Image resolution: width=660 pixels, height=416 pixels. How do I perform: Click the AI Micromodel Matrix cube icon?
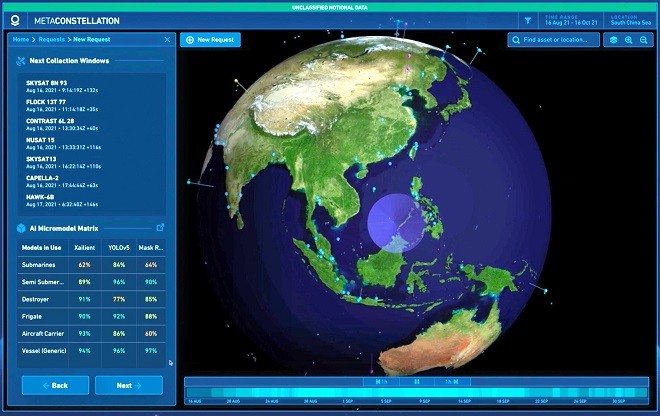pyautogui.click(x=21, y=228)
